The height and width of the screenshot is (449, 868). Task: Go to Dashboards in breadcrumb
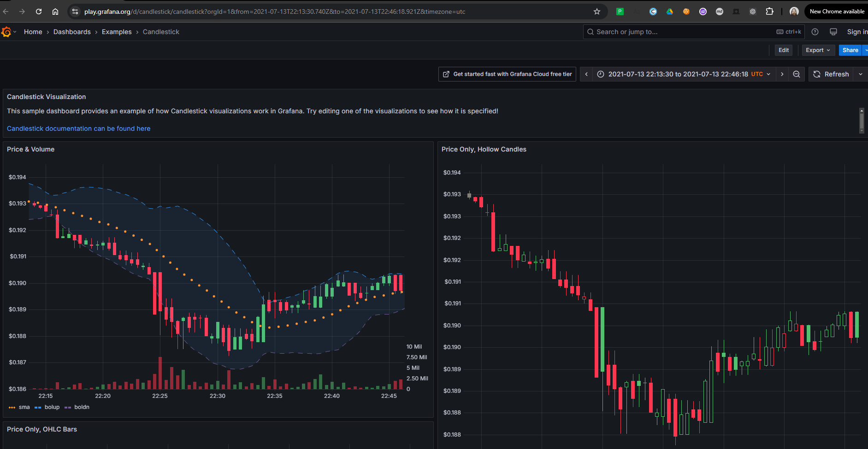pos(72,32)
